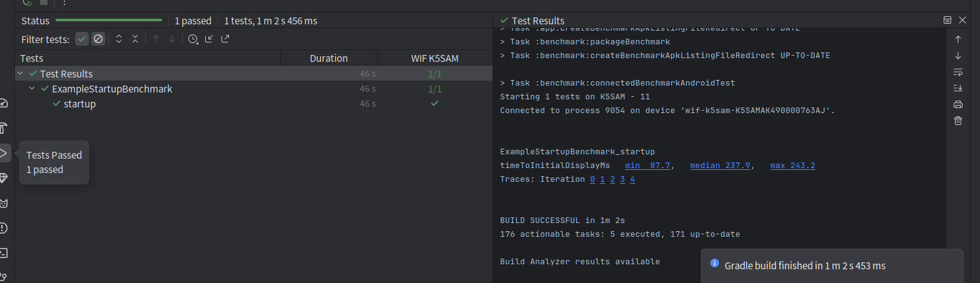
Task: Click the test status progress bar
Action: (x=109, y=21)
